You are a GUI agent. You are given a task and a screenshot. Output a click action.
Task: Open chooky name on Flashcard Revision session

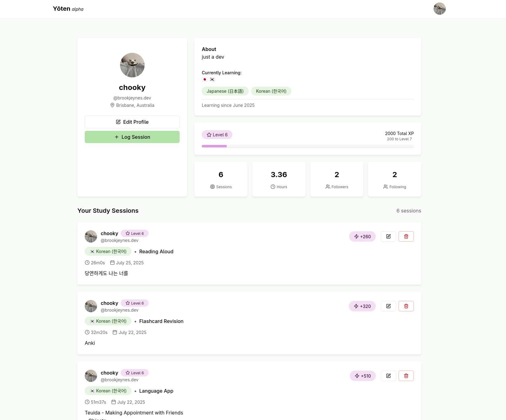coord(109,303)
